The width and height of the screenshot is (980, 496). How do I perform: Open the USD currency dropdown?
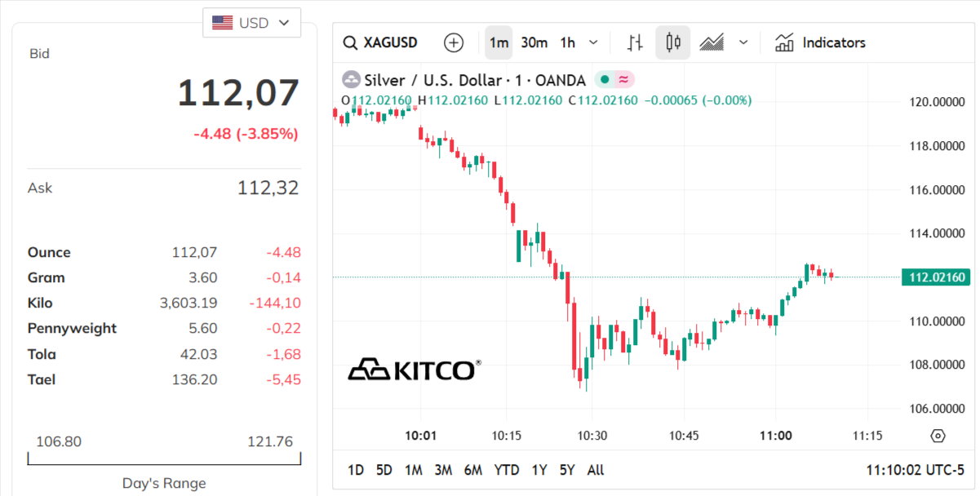point(251,23)
